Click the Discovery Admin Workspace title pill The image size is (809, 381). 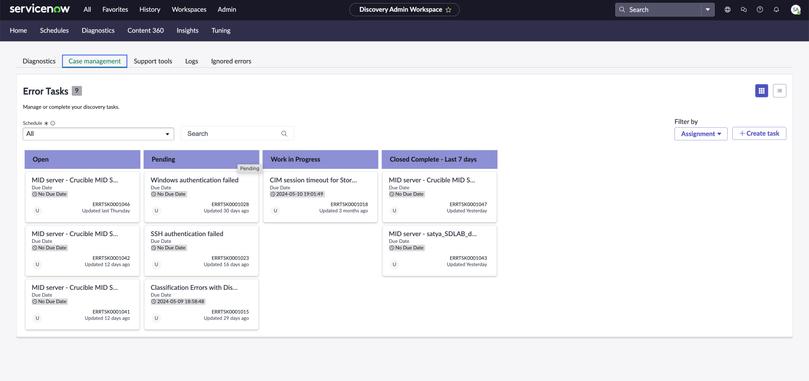click(x=404, y=9)
